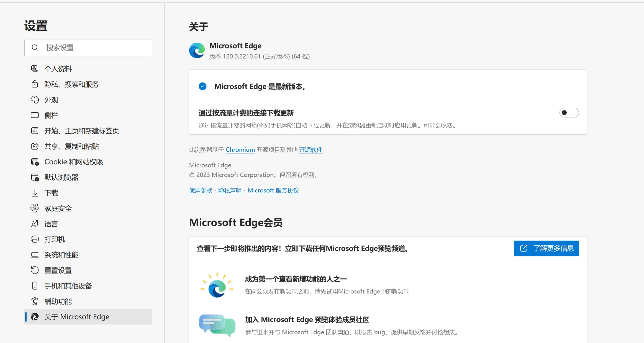Select 家庭安全 in the sidebar
The image size is (644, 343).
click(x=88, y=208)
